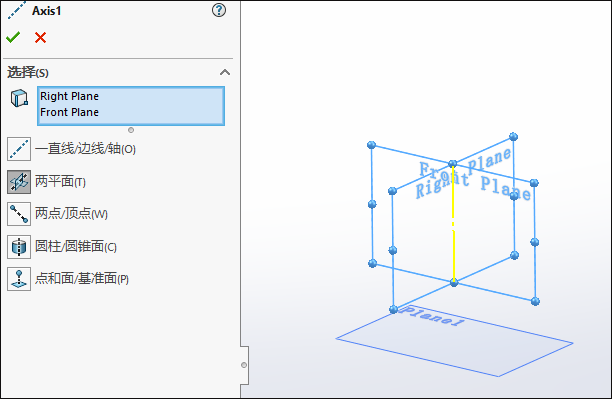The width and height of the screenshot is (612, 399).
Task: Toggle the Two Planes option icon
Action: point(19,182)
